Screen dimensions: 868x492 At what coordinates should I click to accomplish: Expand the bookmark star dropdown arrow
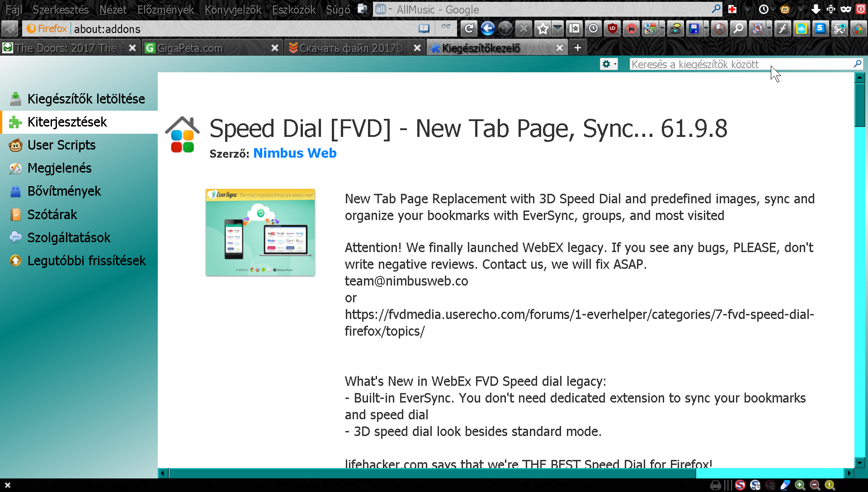[558, 29]
